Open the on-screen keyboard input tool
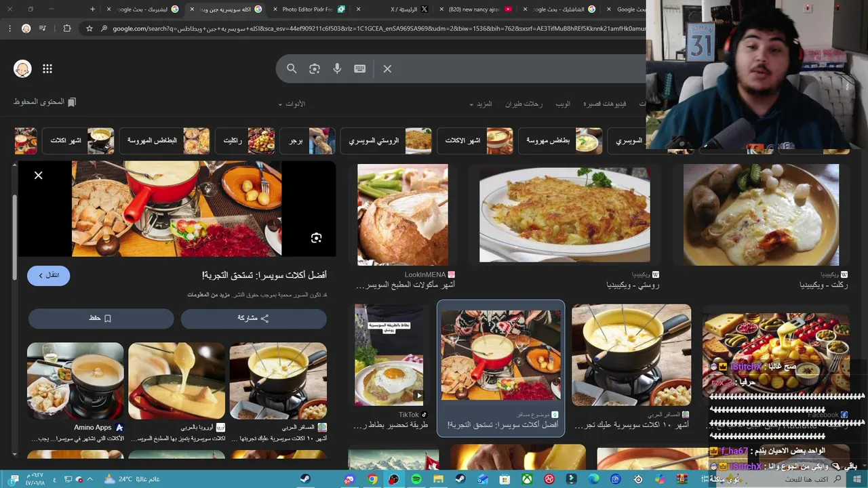Screen dimensions: 868x488 click(x=359, y=68)
